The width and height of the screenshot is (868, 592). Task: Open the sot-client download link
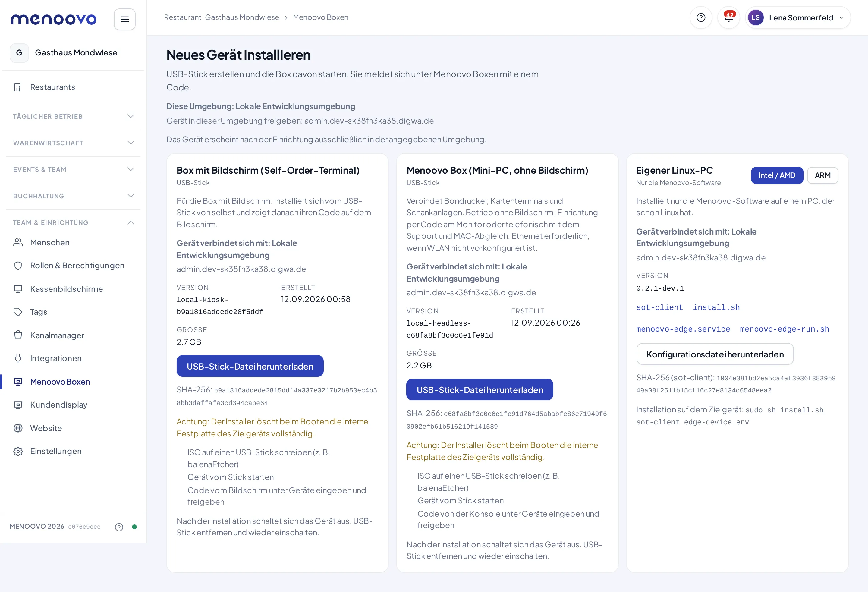tap(659, 307)
